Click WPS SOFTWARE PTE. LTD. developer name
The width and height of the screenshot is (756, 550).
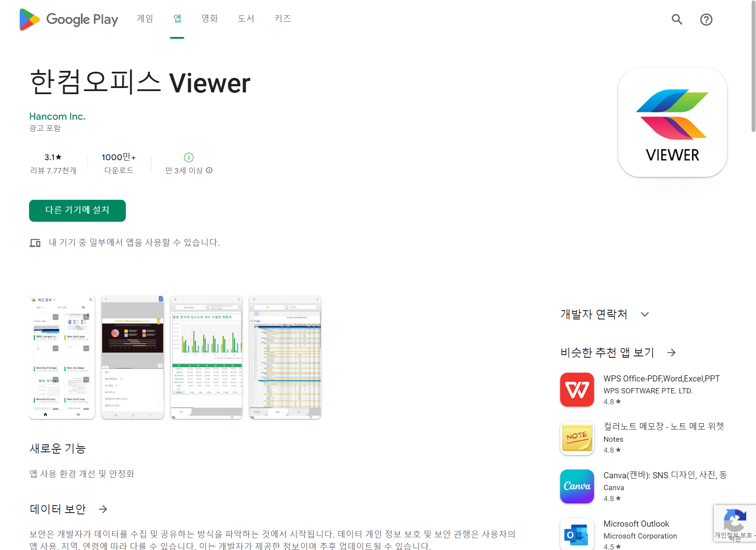coord(648,391)
